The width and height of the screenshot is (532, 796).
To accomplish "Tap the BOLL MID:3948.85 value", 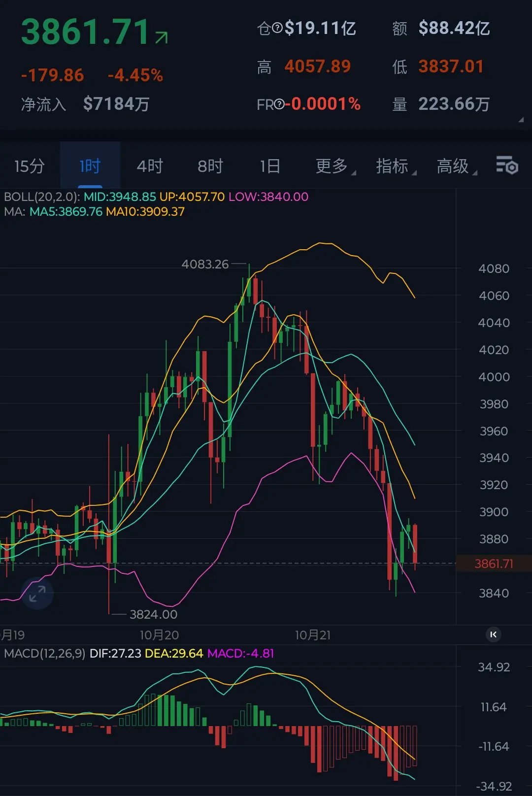I will (x=120, y=197).
